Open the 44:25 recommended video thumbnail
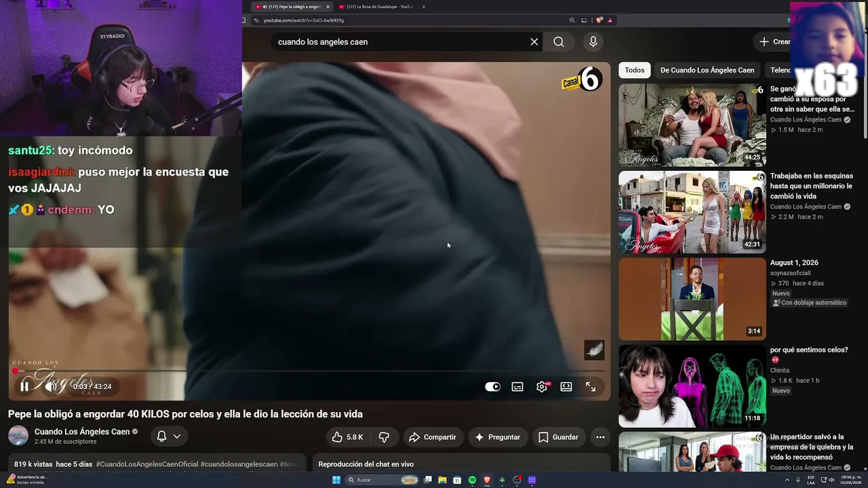This screenshot has width=868, height=488. click(692, 125)
